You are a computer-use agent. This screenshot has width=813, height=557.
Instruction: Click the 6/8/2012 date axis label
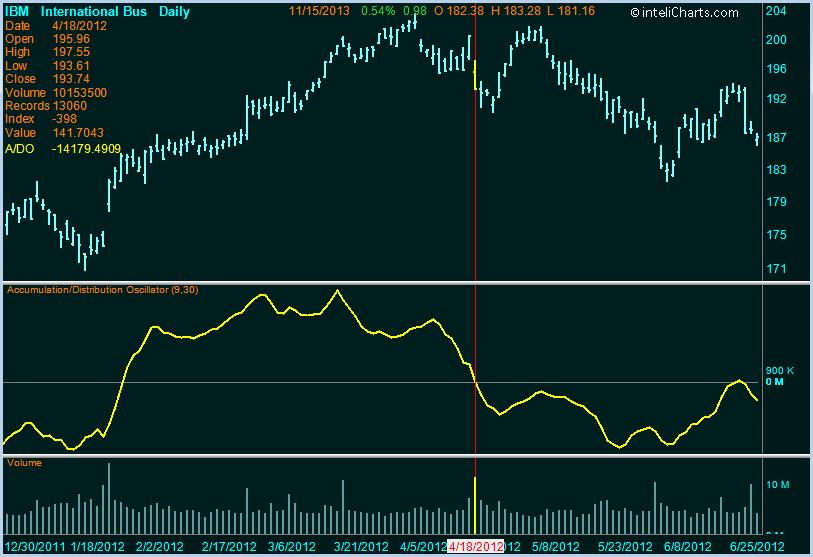688,547
